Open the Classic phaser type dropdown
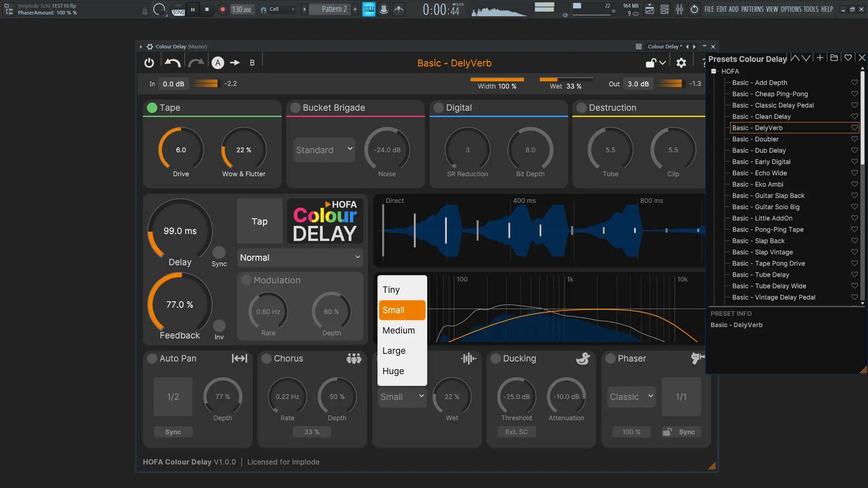Viewport: 868px width, 488px height. tap(631, 397)
